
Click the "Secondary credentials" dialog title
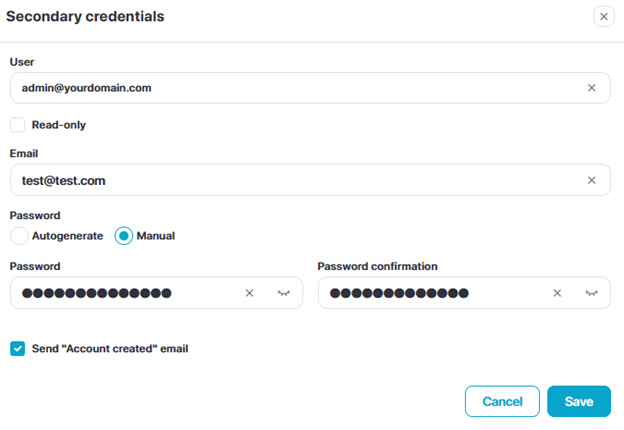[x=86, y=17]
